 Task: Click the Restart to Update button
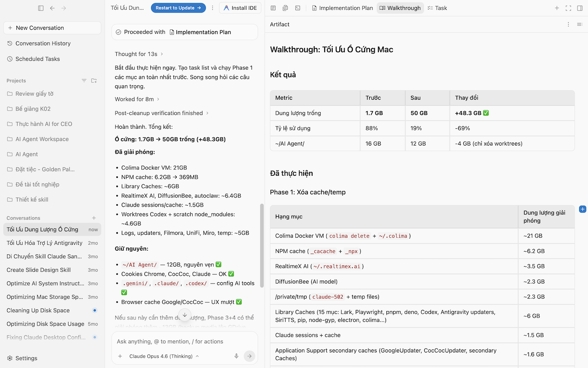click(178, 8)
